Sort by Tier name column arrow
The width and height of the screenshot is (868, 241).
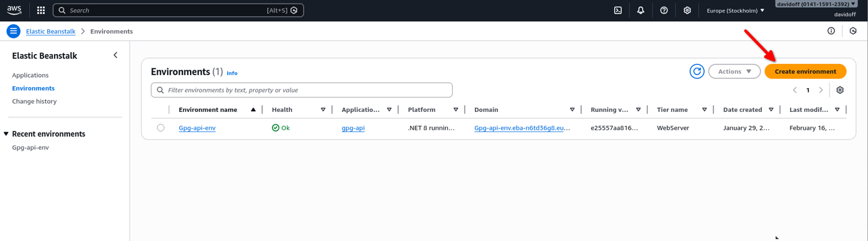point(705,109)
